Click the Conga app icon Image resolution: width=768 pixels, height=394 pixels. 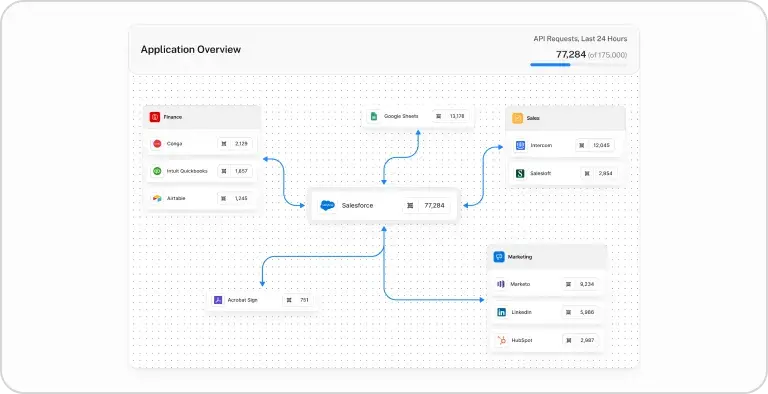click(x=157, y=144)
